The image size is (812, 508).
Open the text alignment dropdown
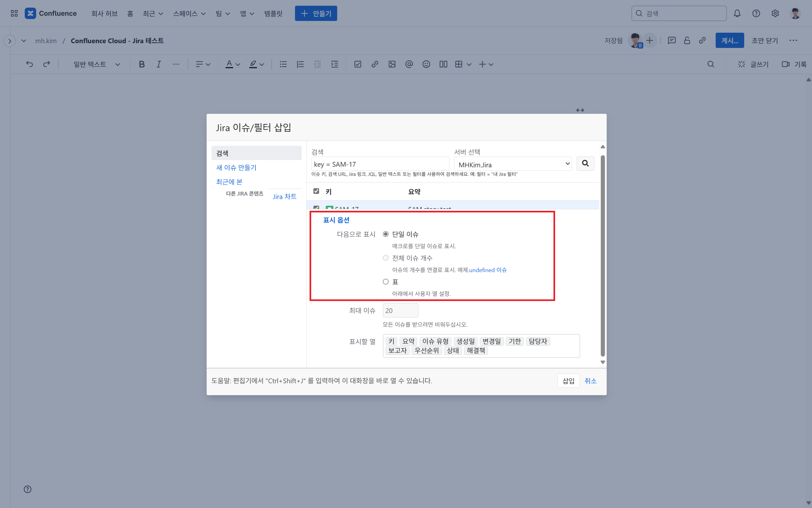(x=203, y=64)
